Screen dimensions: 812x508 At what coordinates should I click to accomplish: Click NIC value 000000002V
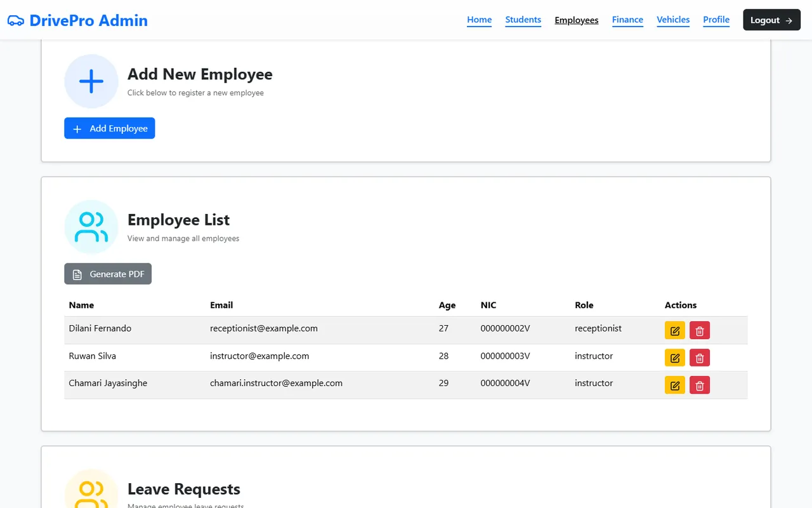505,328
